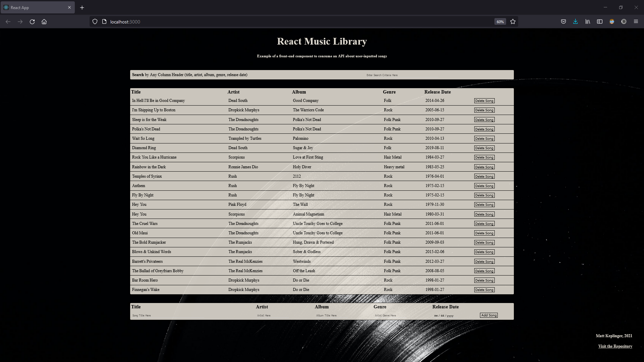Screen dimensions: 644x362
Task: Bookmark this page with the star icon
Action: coord(513,21)
